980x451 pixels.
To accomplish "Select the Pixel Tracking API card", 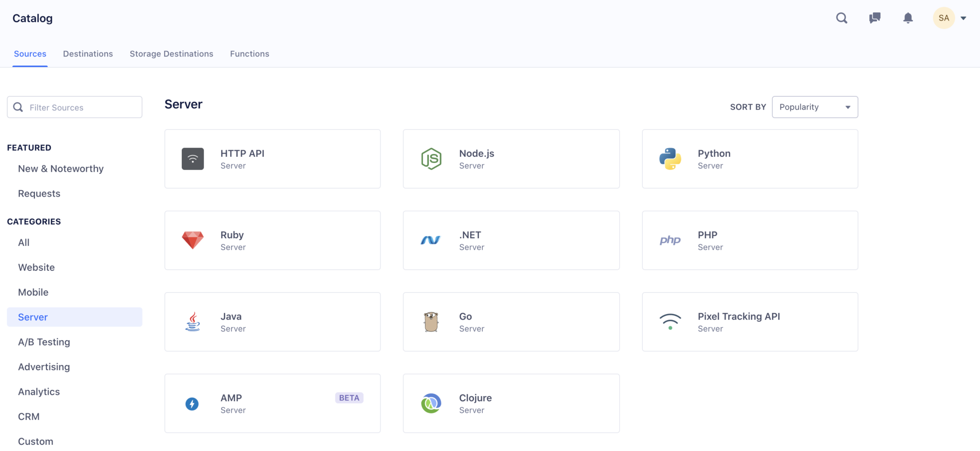I will [x=749, y=322].
